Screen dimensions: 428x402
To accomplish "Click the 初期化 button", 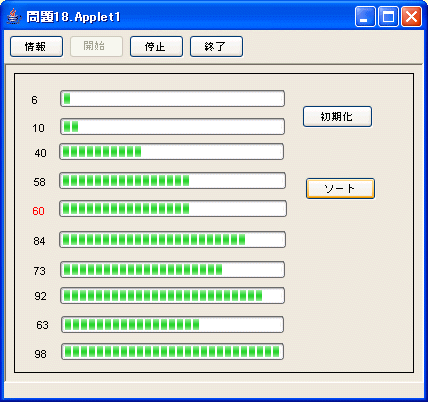I will pyautogui.click(x=337, y=117).
